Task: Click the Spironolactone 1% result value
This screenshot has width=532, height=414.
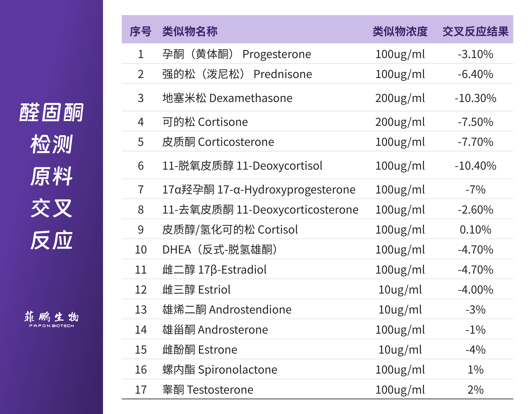Action: click(475, 370)
